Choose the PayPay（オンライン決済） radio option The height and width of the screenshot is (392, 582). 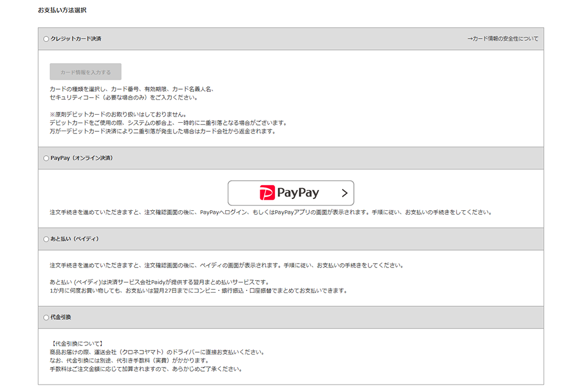[46, 159]
